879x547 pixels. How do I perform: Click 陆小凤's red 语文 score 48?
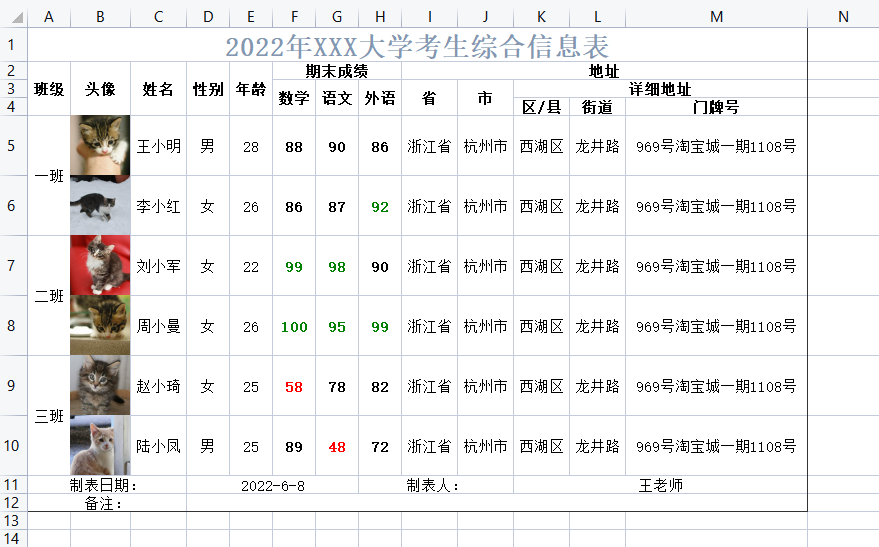[337, 446]
